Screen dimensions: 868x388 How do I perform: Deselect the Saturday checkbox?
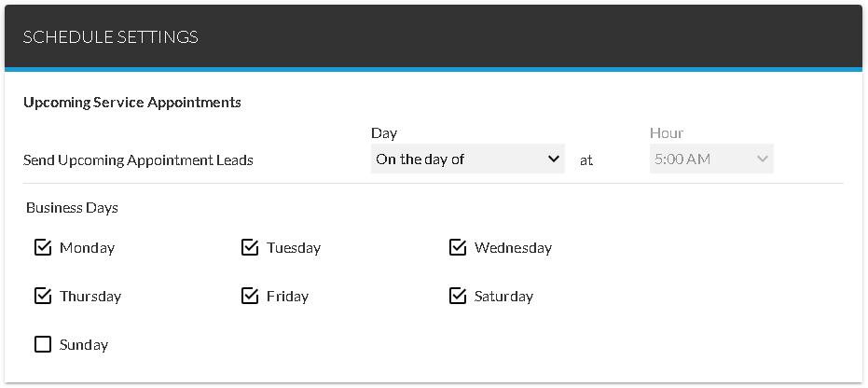pos(458,297)
